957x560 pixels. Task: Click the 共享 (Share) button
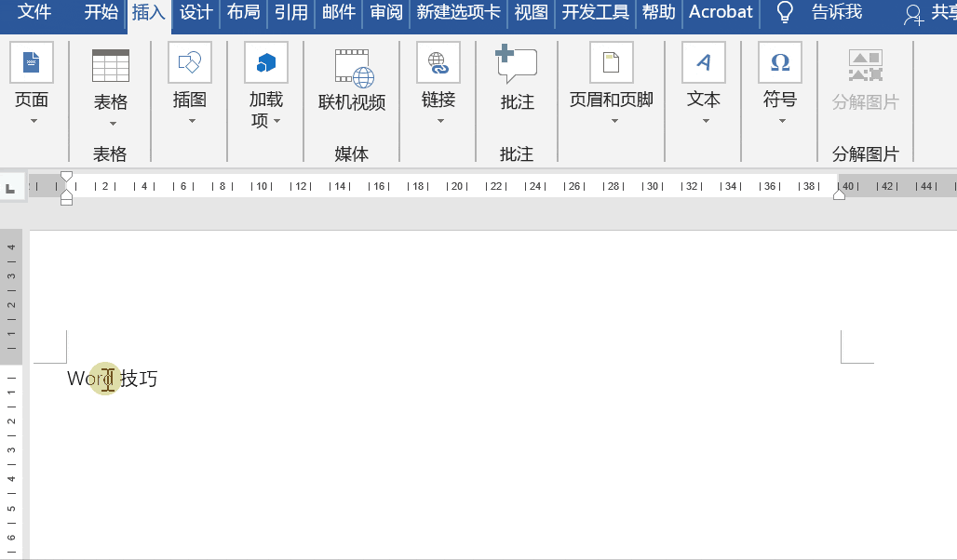pyautogui.click(x=931, y=13)
